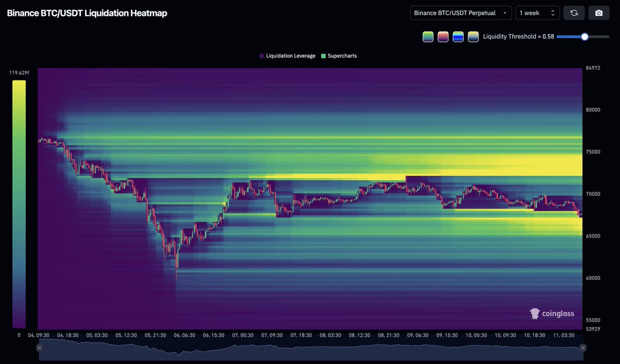Click the 55000 price axis label
The image size is (620, 364).
[x=593, y=320]
